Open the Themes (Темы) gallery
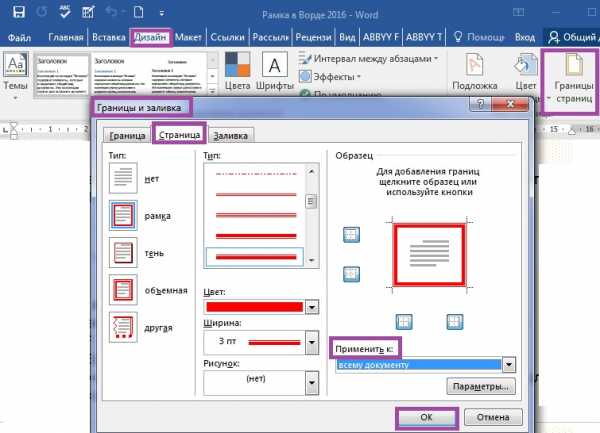600x433 pixels. point(15,75)
